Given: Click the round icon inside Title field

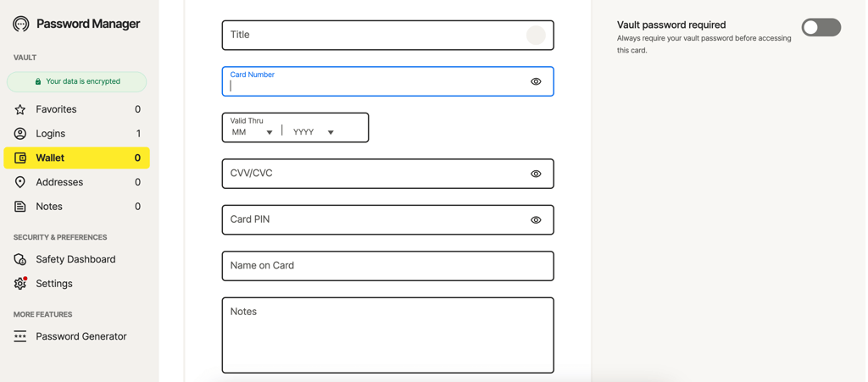Looking at the screenshot, I should point(536,35).
